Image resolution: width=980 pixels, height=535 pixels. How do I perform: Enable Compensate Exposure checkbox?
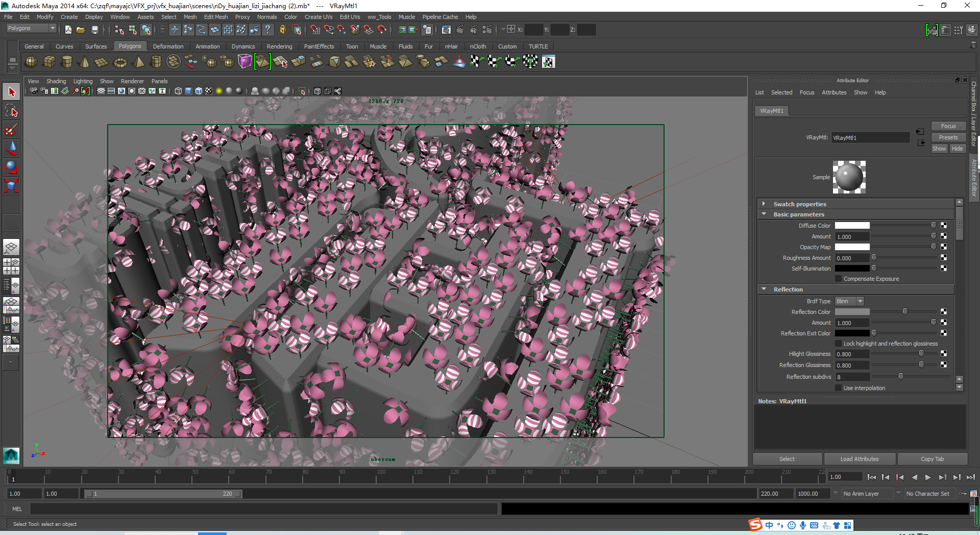tap(838, 279)
